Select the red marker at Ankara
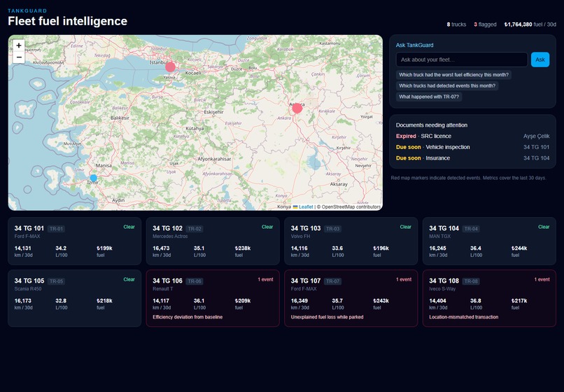564x392 pixels. (297, 108)
